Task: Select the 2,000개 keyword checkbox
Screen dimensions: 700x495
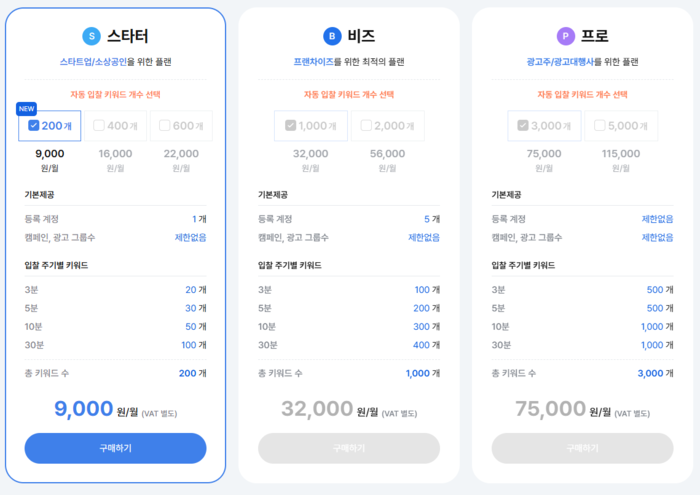Action: pos(366,125)
